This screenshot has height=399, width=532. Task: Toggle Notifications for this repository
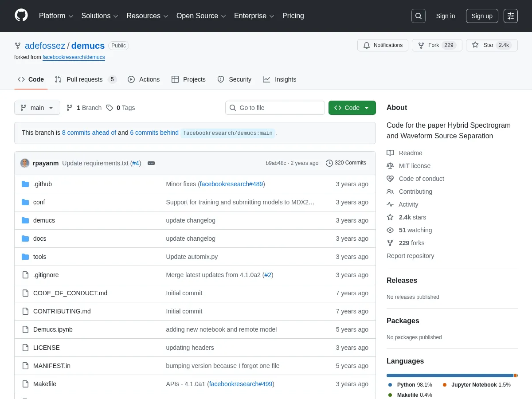click(383, 45)
